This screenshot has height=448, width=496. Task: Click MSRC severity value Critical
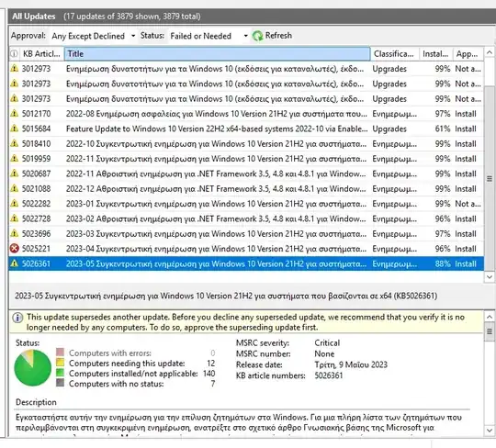[327, 343]
